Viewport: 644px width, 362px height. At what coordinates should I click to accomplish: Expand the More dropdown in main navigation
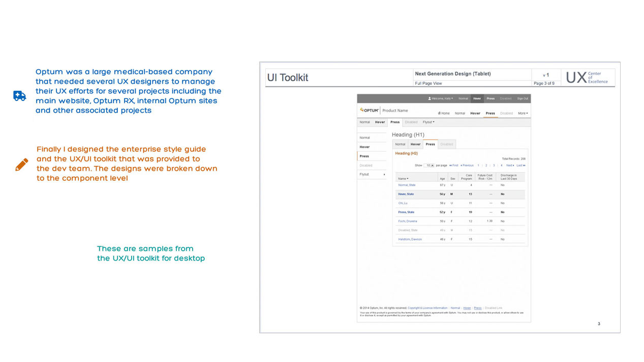pyautogui.click(x=523, y=113)
